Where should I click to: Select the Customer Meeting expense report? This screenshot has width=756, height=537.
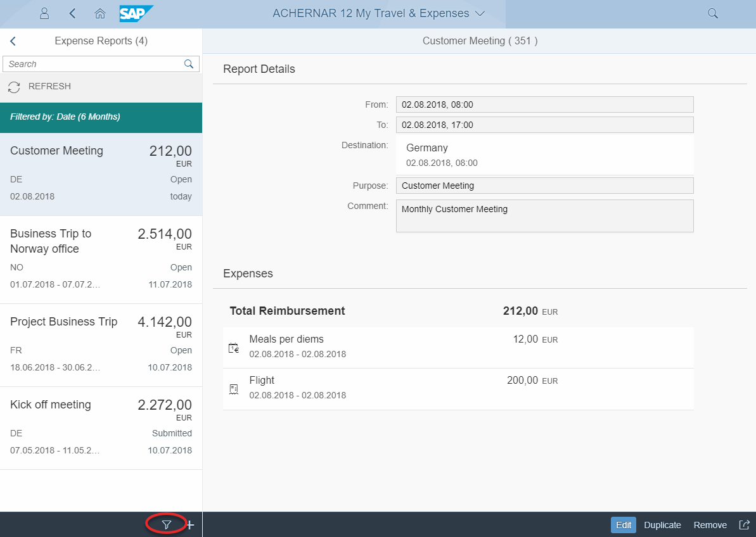point(101,174)
